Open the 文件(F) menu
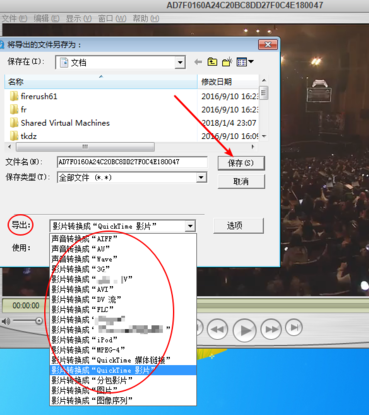The height and width of the screenshot is (415, 369). coord(14,18)
